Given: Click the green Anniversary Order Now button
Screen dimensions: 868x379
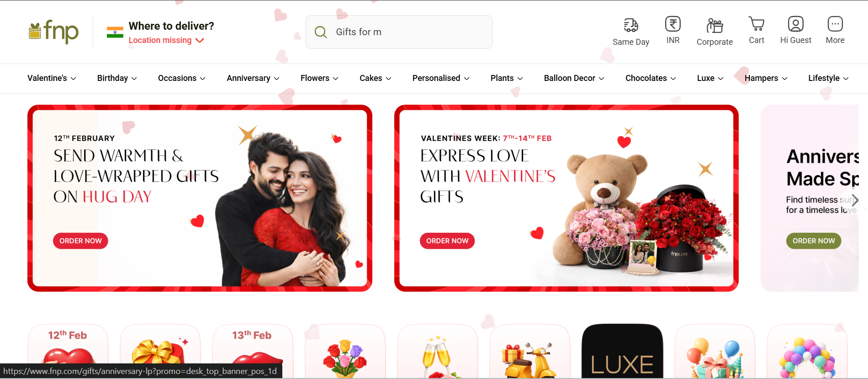Looking at the screenshot, I should tap(814, 241).
